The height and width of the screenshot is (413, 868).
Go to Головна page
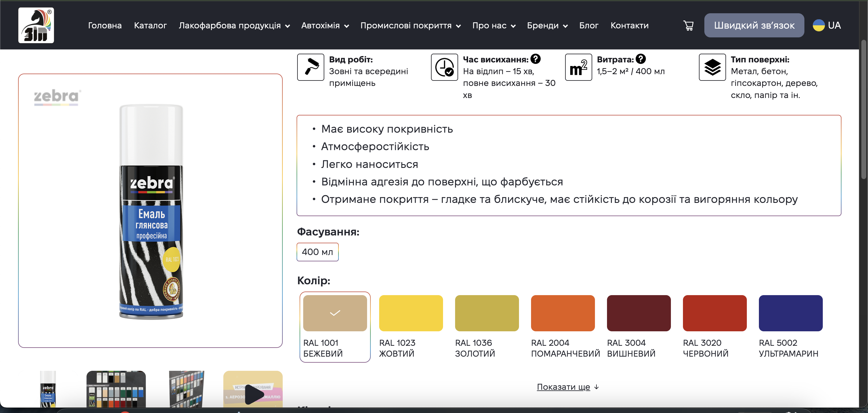pyautogui.click(x=105, y=25)
